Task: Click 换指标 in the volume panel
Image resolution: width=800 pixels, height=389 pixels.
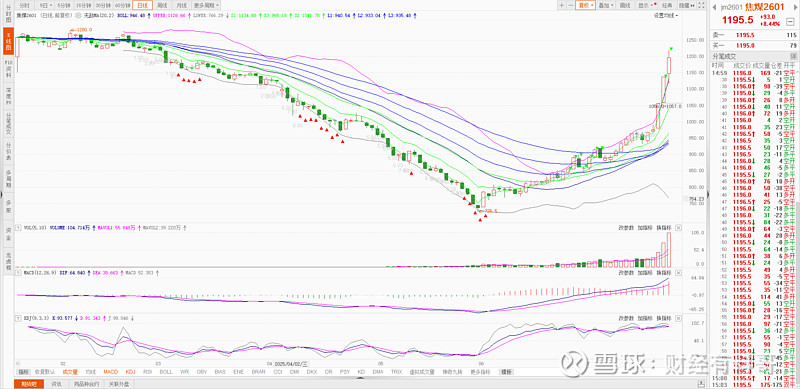Action: (x=663, y=228)
